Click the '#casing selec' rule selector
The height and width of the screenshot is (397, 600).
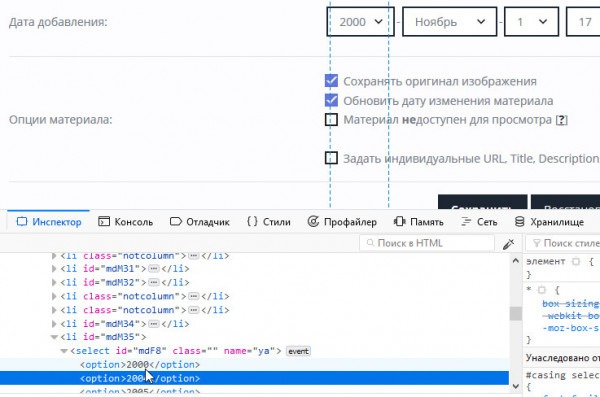[x=562, y=375]
